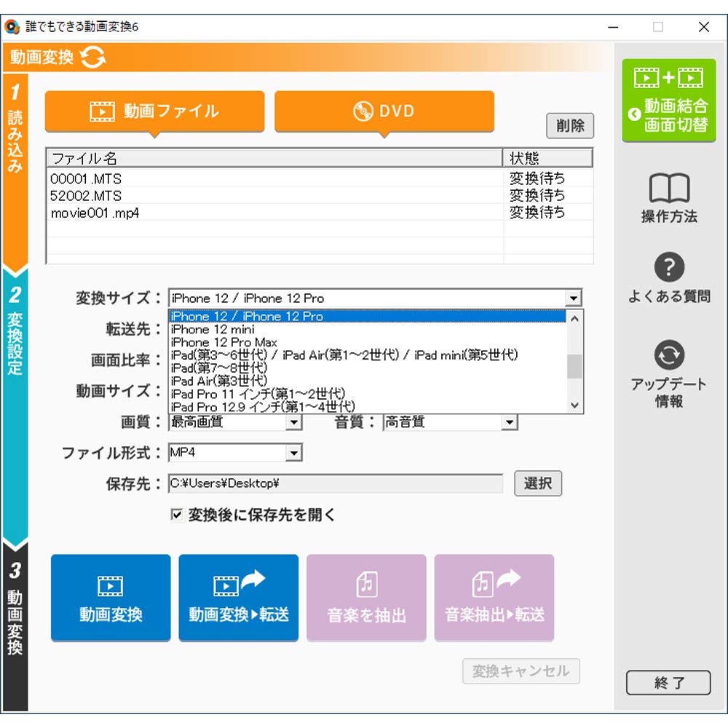Click 音楽を抽出 audio extraction icon
Screen dimensions: 728x728
(366, 597)
